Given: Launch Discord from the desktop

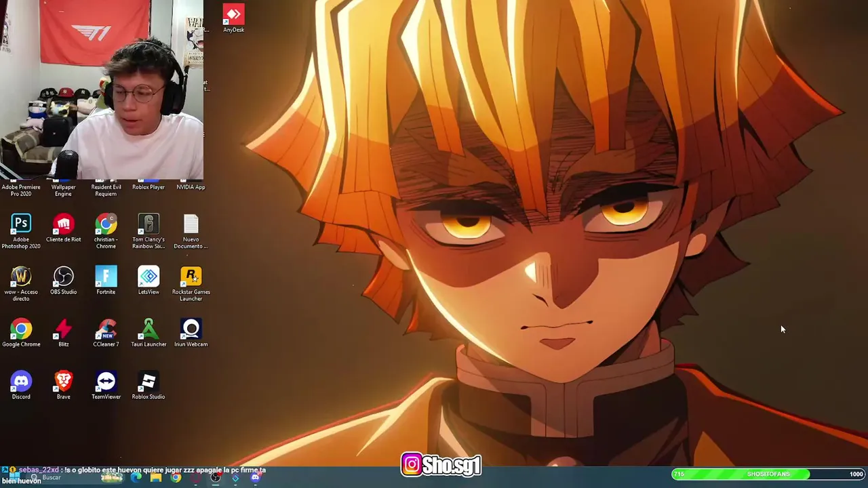Looking at the screenshot, I should click(21, 386).
